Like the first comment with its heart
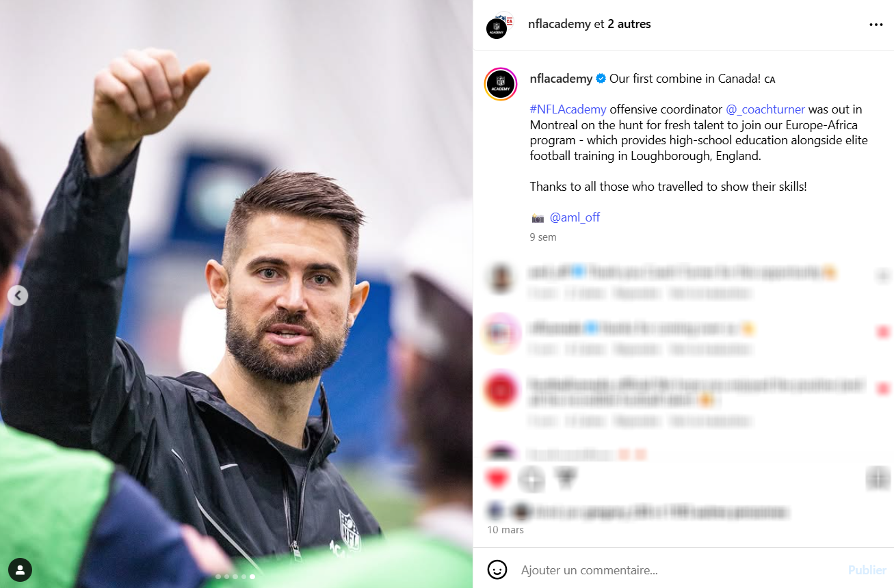894x588 pixels. (x=882, y=276)
